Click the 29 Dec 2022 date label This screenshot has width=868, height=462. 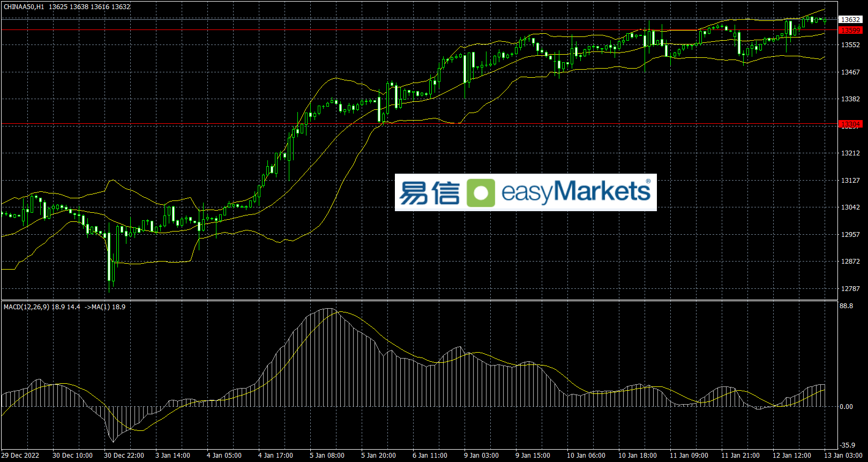[20, 456]
